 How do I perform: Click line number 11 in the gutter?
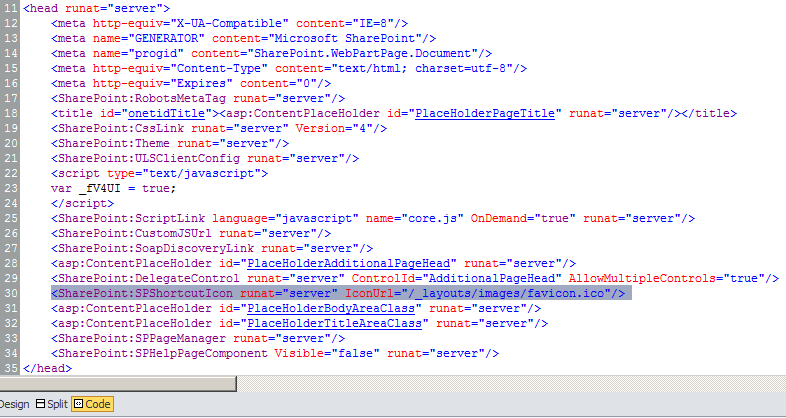point(11,9)
